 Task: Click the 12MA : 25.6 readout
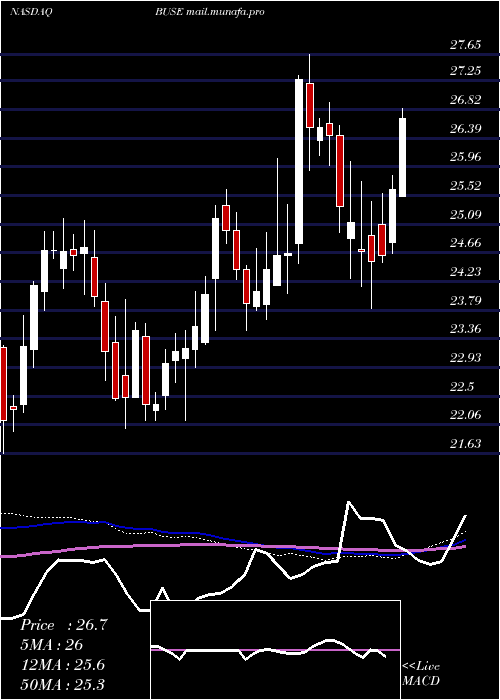[62, 665]
